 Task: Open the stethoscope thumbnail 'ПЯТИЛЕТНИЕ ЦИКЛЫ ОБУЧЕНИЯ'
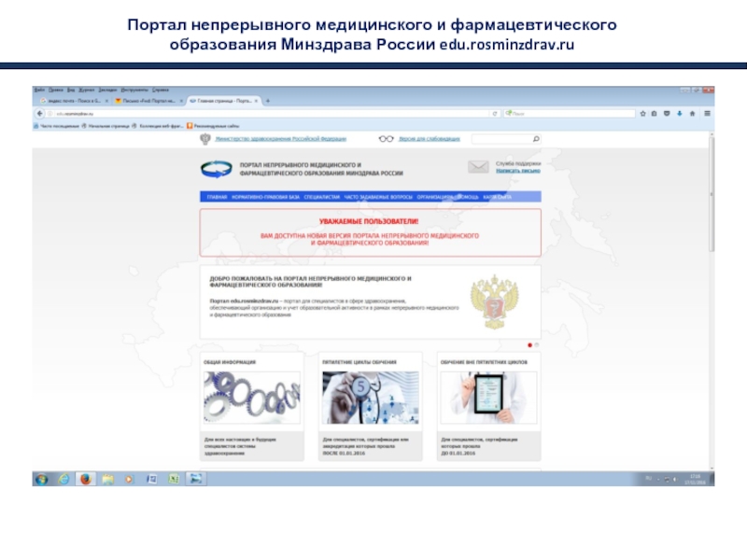click(371, 398)
